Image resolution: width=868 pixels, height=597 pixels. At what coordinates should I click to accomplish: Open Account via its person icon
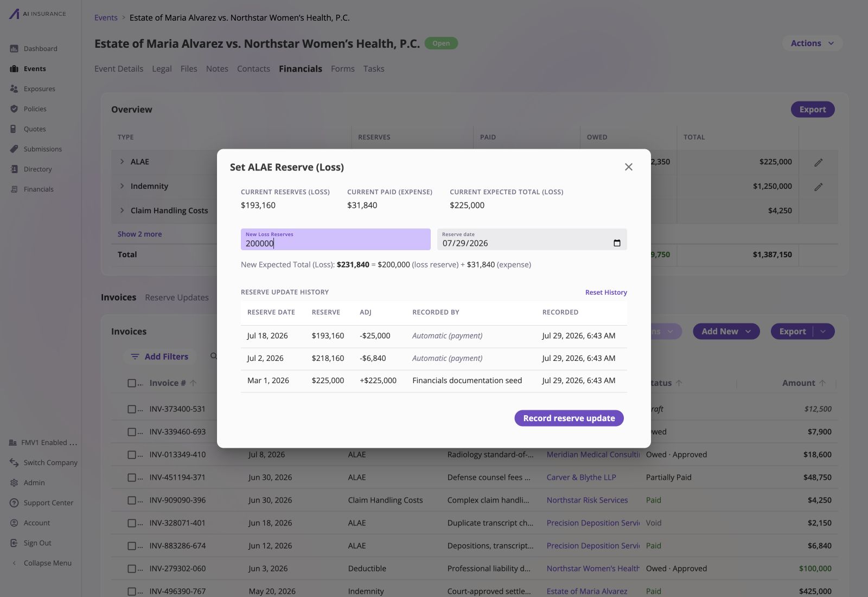click(14, 523)
